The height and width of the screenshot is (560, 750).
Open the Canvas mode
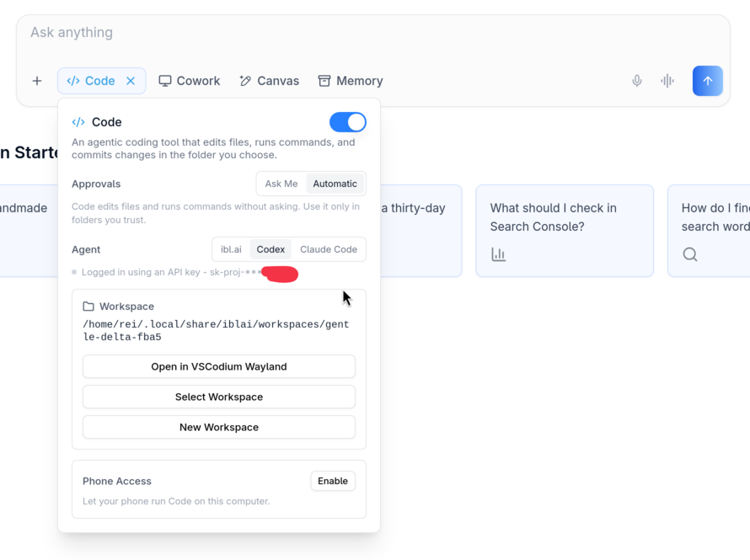[x=270, y=81]
